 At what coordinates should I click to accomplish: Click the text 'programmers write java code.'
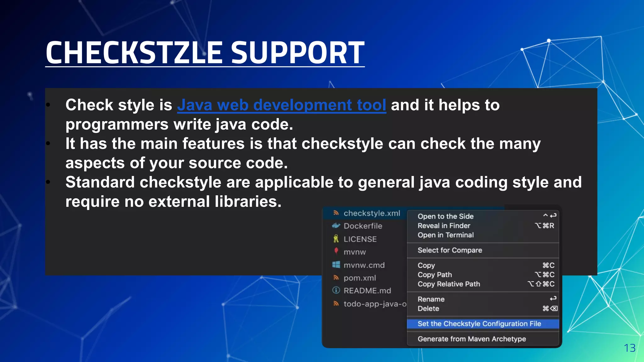(x=179, y=124)
